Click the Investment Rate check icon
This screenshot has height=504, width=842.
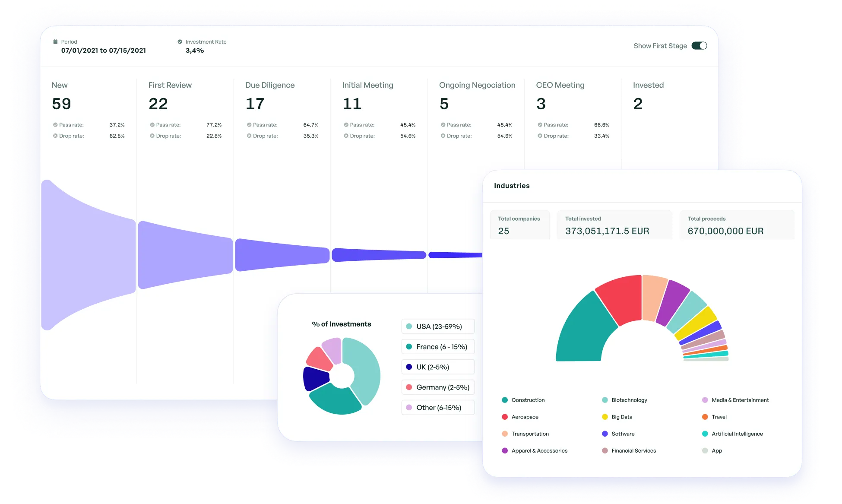tap(180, 42)
